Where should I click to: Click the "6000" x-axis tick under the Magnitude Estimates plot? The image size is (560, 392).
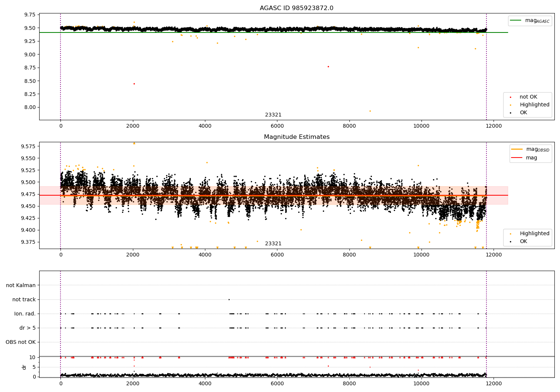pyautogui.click(x=277, y=255)
